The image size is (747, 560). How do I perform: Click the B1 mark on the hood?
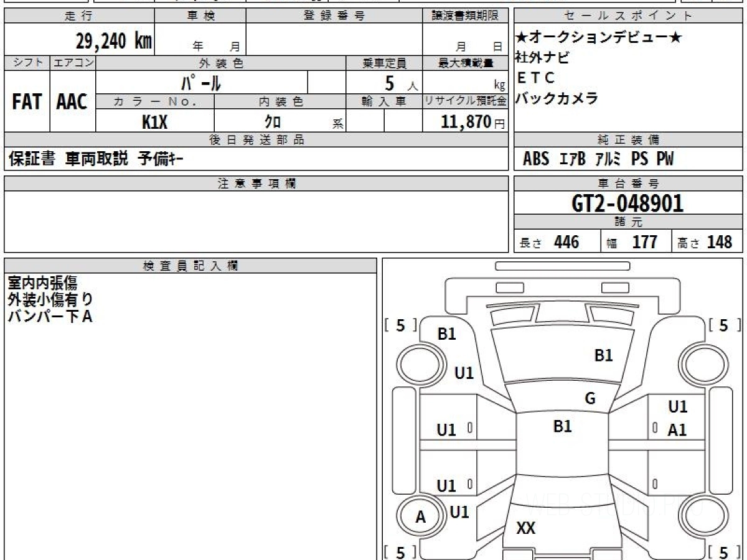point(604,355)
